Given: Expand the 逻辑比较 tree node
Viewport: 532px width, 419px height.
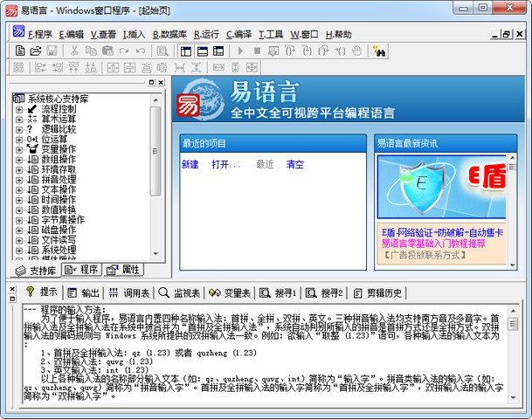Looking at the screenshot, I should tap(19, 129).
